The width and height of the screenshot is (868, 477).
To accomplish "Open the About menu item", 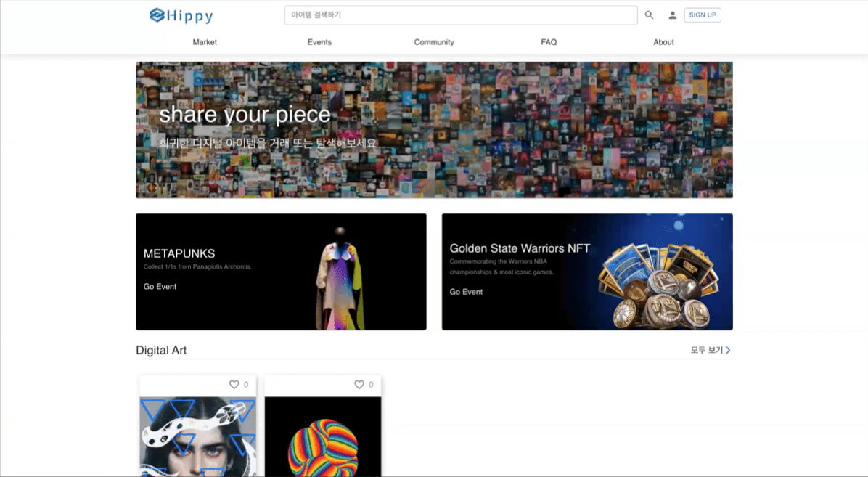I will 663,42.
